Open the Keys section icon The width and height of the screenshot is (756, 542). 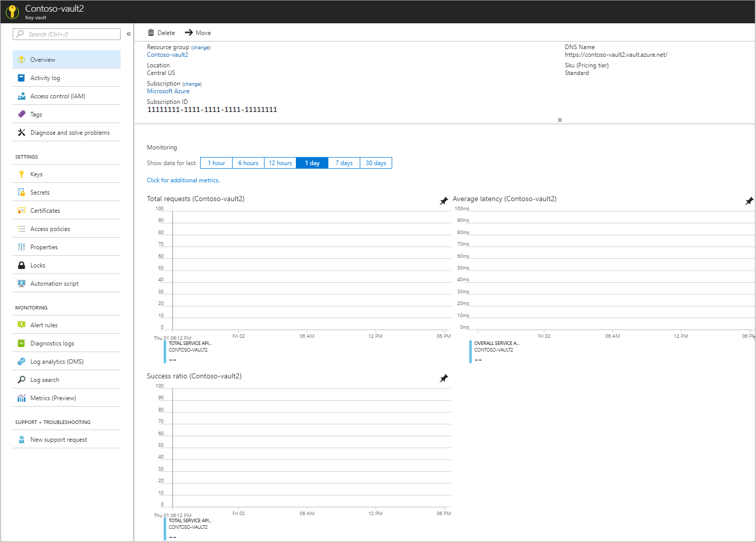(22, 174)
